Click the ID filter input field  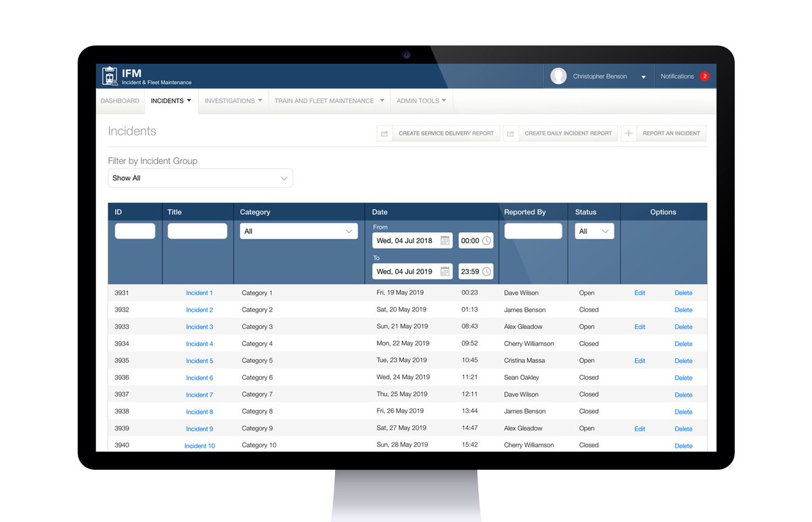point(135,230)
